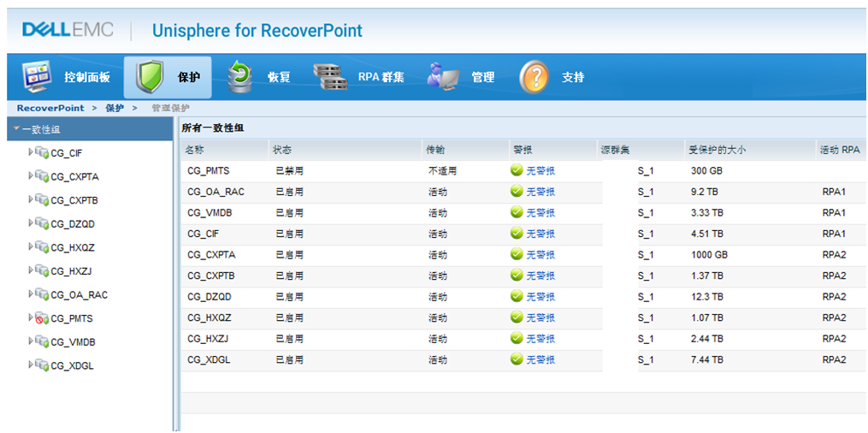
Task: Click the CG_DZQD group icon in tree
Action: pos(42,223)
